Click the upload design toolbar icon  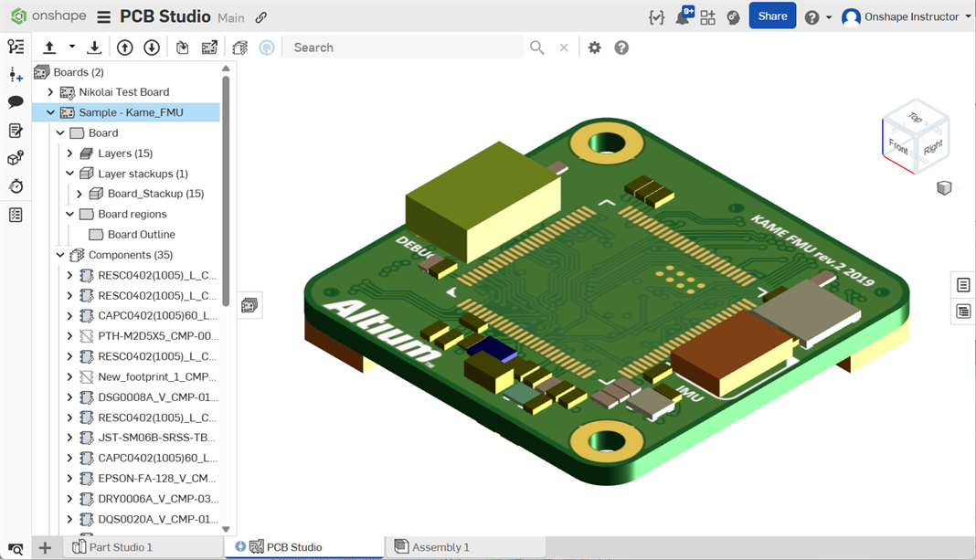pyautogui.click(x=49, y=47)
